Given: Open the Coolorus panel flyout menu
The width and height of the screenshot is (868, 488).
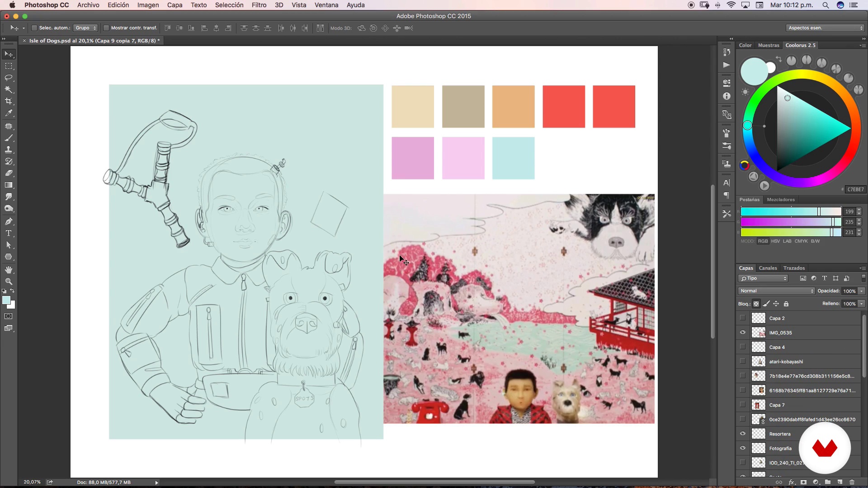Looking at the screenshot, I should [x=863, y=46].
